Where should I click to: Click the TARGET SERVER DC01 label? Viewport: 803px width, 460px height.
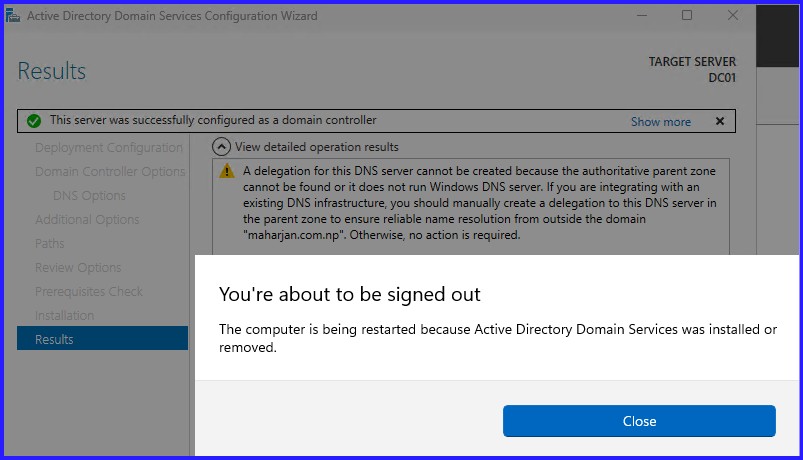[x=692, y=70]
